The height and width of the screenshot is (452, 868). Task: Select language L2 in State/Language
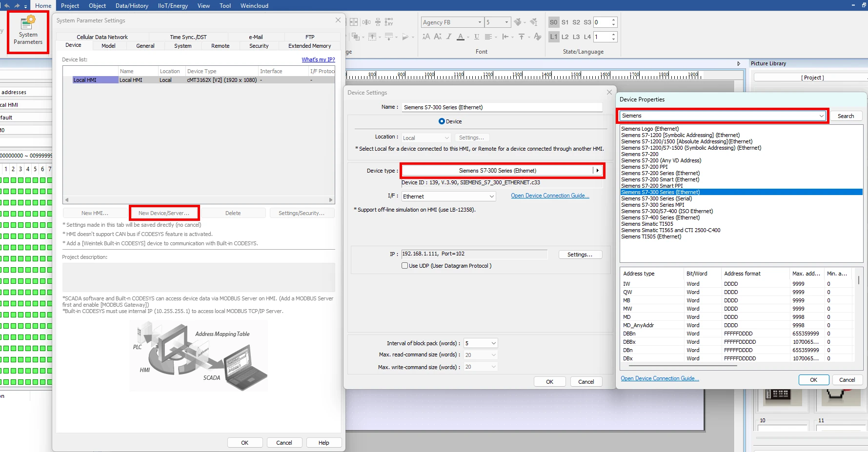click(565, 37)
